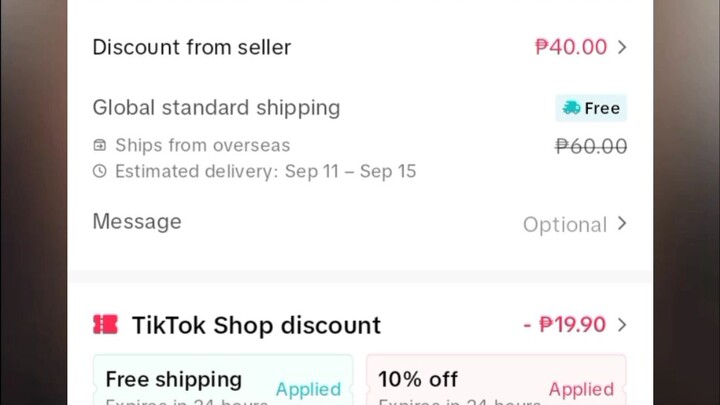Open message entry via chevron beside Optional
720x405 pixels.
click(622, 224)
